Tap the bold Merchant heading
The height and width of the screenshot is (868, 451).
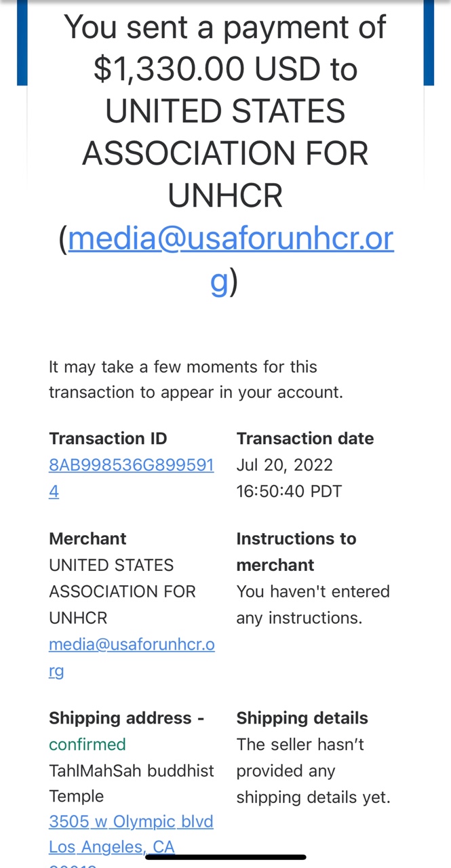click(x=87, y=538)
